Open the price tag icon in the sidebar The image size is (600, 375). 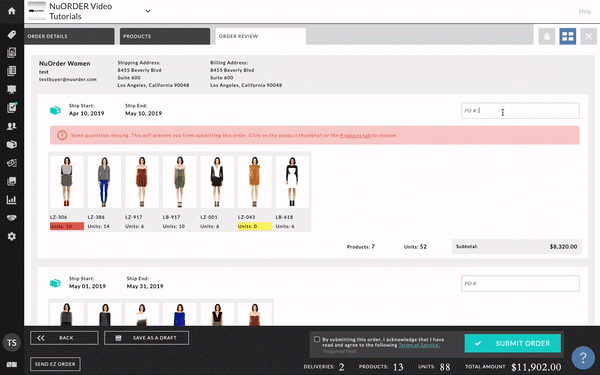11,34
